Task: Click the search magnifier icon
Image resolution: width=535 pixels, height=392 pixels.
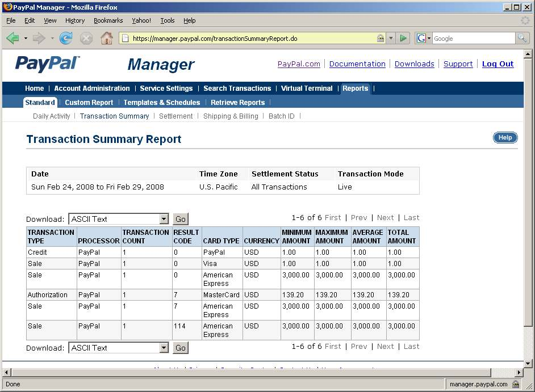Action: click(522, 39)
